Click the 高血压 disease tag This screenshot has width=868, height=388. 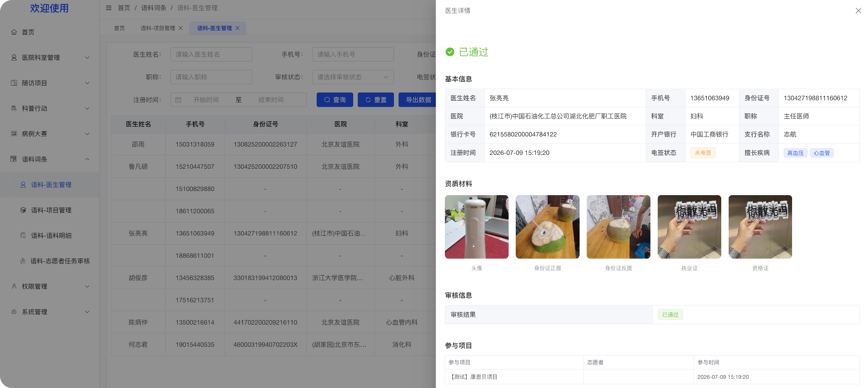(x=795, y=153)
